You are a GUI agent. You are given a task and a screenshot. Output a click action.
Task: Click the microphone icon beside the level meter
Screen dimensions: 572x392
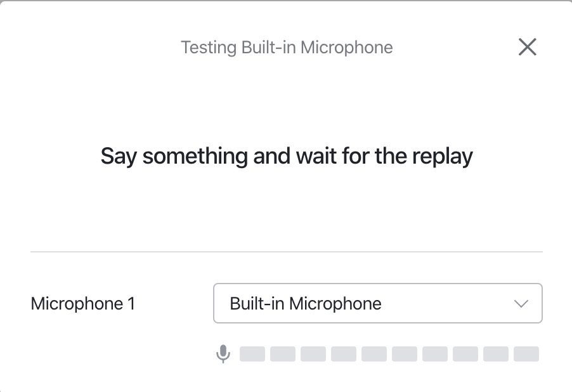pyautogui.click(x=223, y=354)
